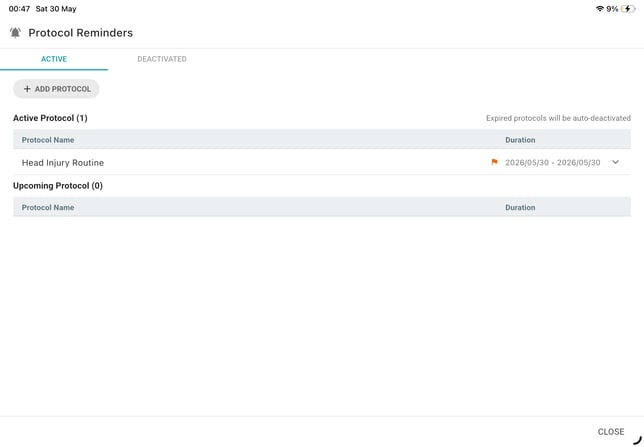
Task: Expand the Head Injury Routine row chevron
Action: 615,162
